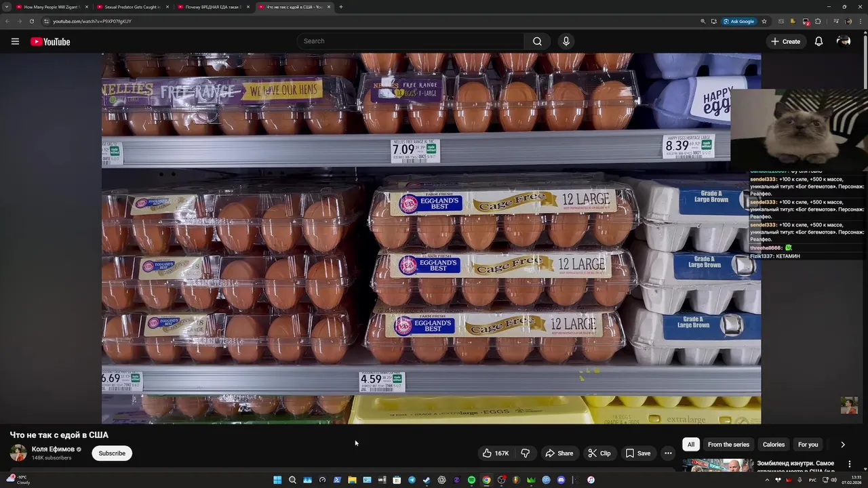Switch keyboard language РУС indicator
The width and height of the screenshot is (868, 488).
812,480
